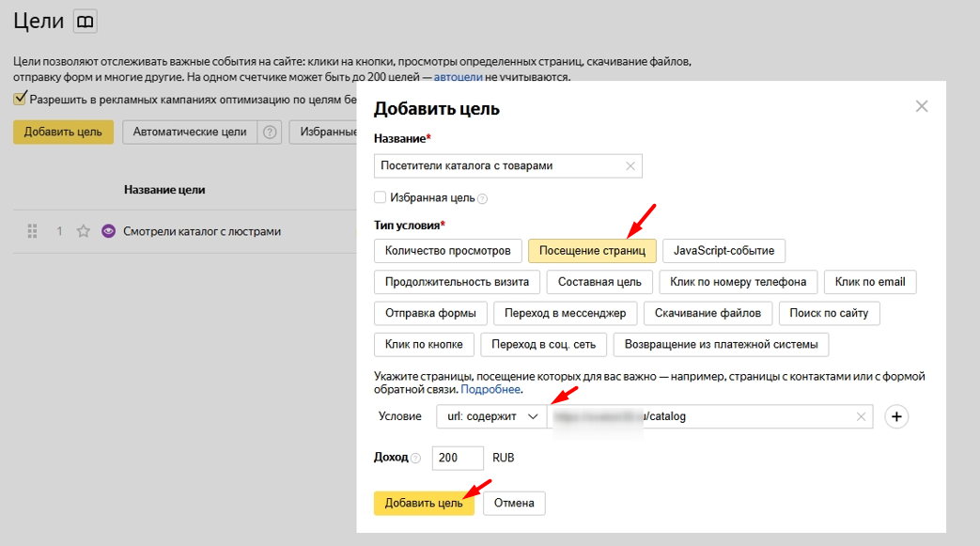This screenshot has height=546, width=980.
Task: Open Автоматические цели
Action: [x=190, y=132]
